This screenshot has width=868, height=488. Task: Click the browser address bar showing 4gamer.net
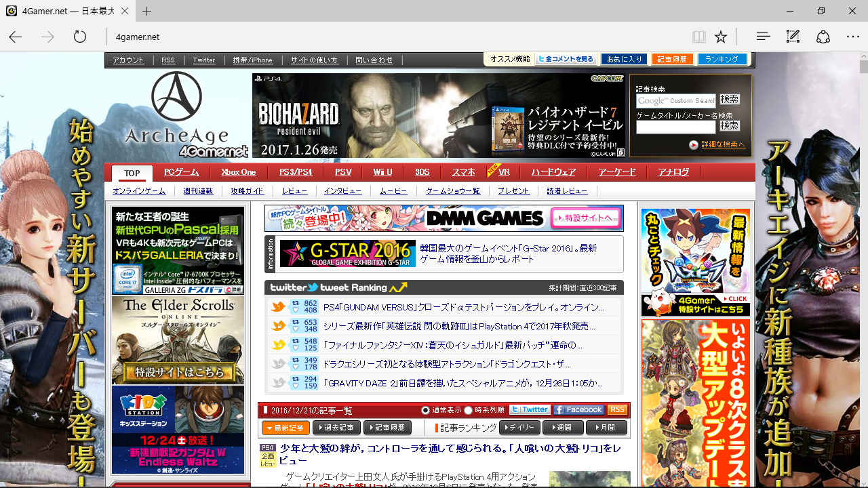click(397, 37)
